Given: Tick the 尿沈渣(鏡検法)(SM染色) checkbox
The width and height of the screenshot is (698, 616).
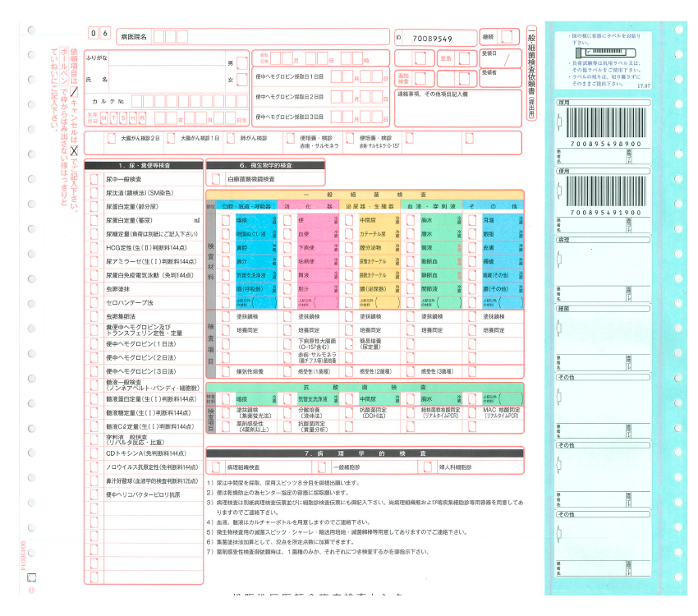Looking at the screenshot, I should point(94,193).
